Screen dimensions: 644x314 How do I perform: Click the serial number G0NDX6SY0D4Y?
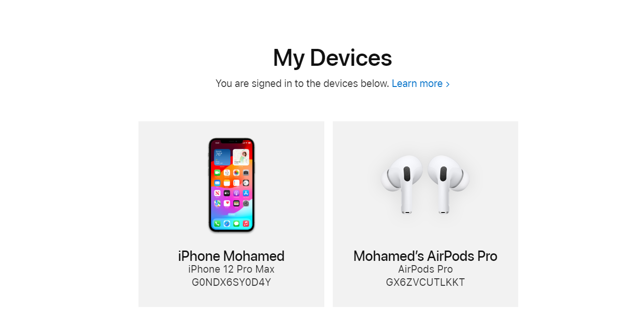[x=231, y=283]
